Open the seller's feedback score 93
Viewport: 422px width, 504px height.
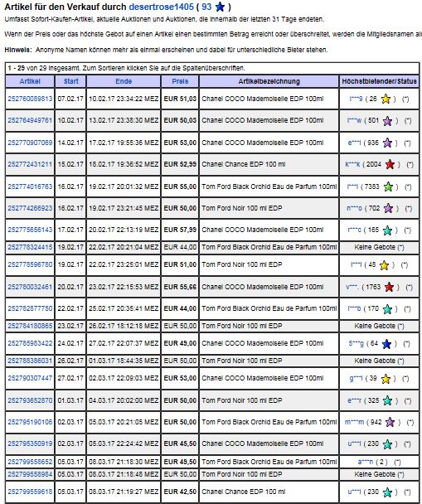pos(206,7)
